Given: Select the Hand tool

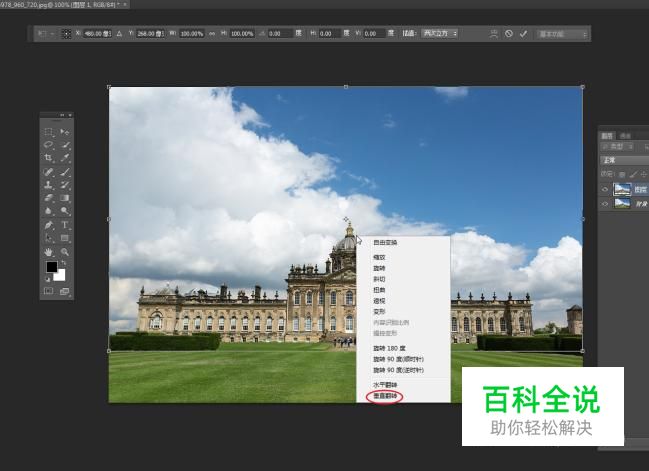Looking at the screenshot, I should coord(49,252).
